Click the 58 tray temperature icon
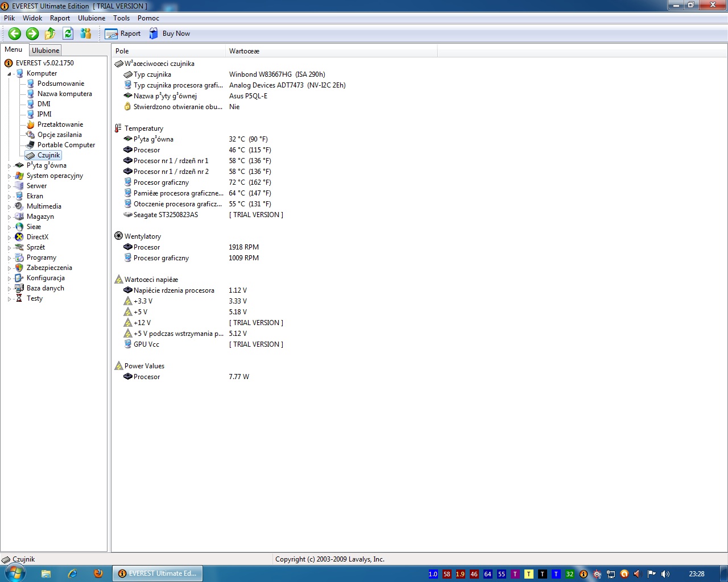The height and width of the screenshot is (582, 728). tap(446, 574)
